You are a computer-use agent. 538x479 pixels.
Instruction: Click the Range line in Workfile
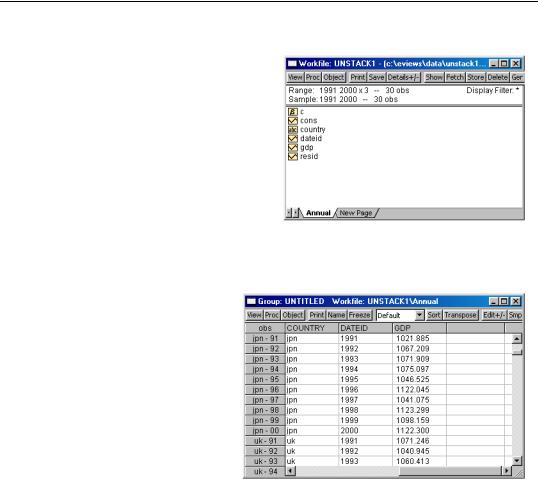click(349, 91)
